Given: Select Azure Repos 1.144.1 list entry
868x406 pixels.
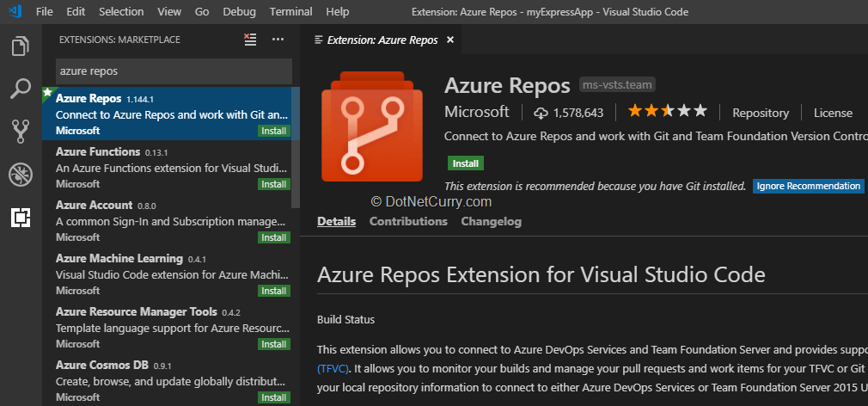Looking at the screenshot, I should 171,114.
